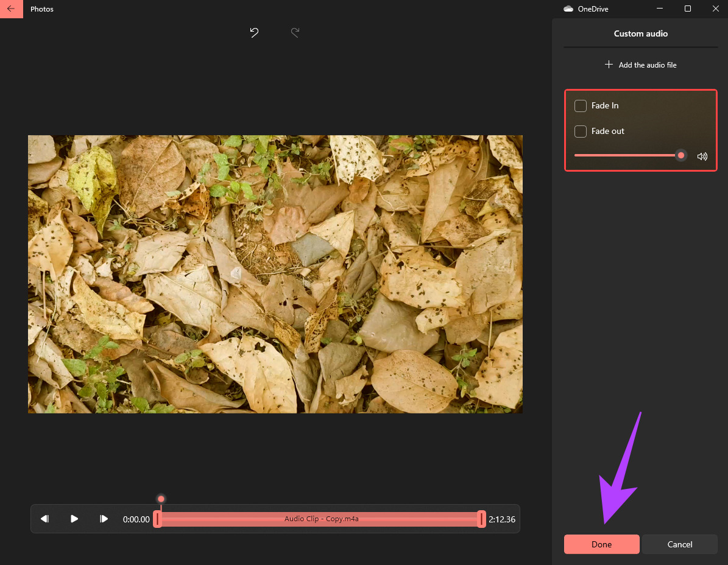728x565 pixels.
Task: Click the plus icon to add audio
Action: coord(609,65)
